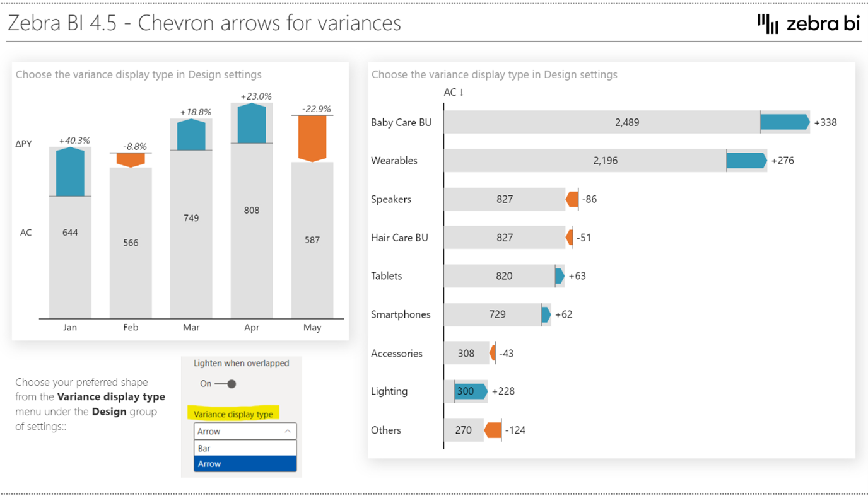
Task: Select the orange chevron next to Speakers
Action: click(572, 199)
